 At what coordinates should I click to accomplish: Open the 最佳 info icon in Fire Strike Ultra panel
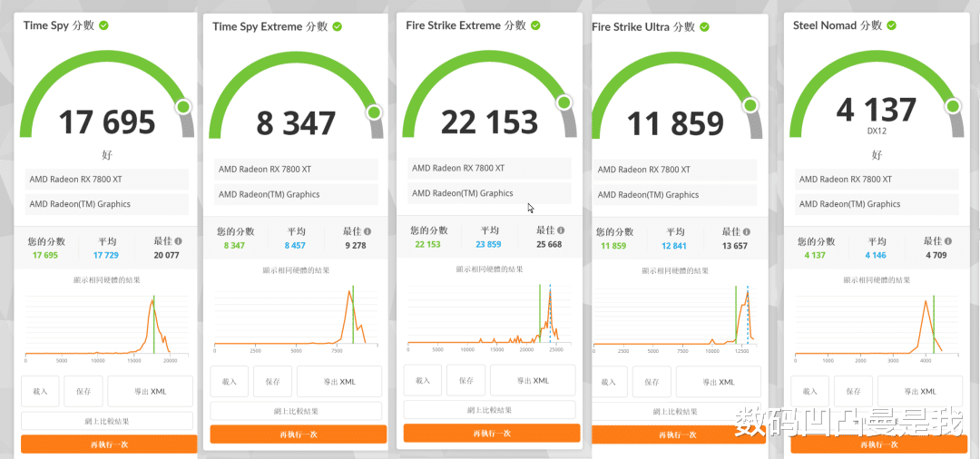coord(747,231)
